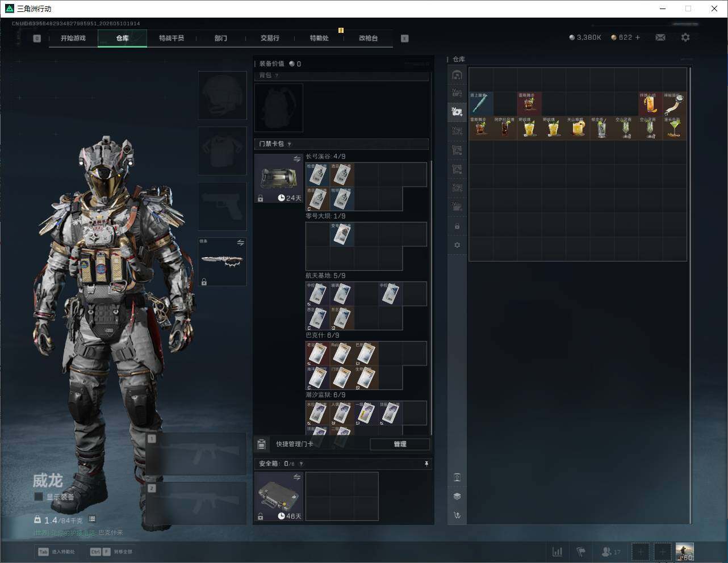Click the 3,380K currency balance
728x563 pixels.
pyautogui.click(x=585, y=37)
